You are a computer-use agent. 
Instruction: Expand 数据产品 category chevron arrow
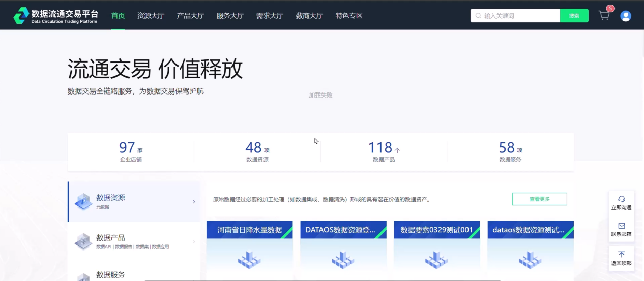point(194,242)
